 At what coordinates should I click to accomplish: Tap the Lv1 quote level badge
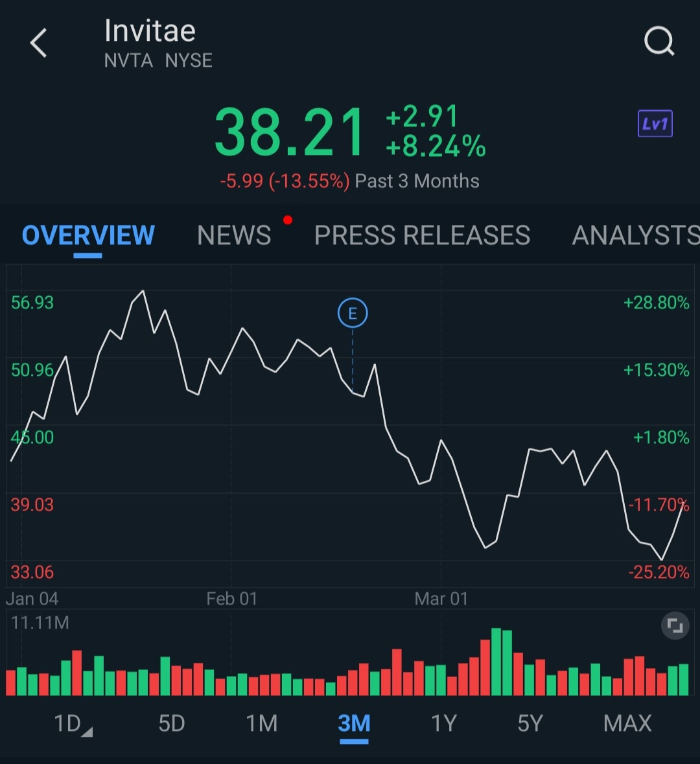coord(655,124)
